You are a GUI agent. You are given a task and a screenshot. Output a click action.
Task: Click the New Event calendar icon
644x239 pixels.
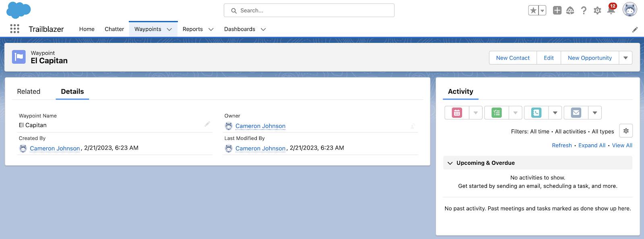click(457, 113)
